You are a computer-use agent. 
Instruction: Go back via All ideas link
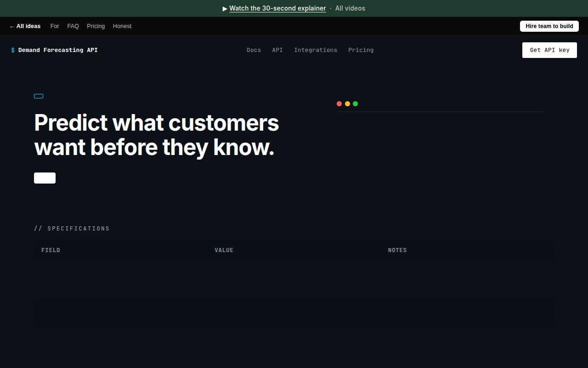[x=25, y=26]
